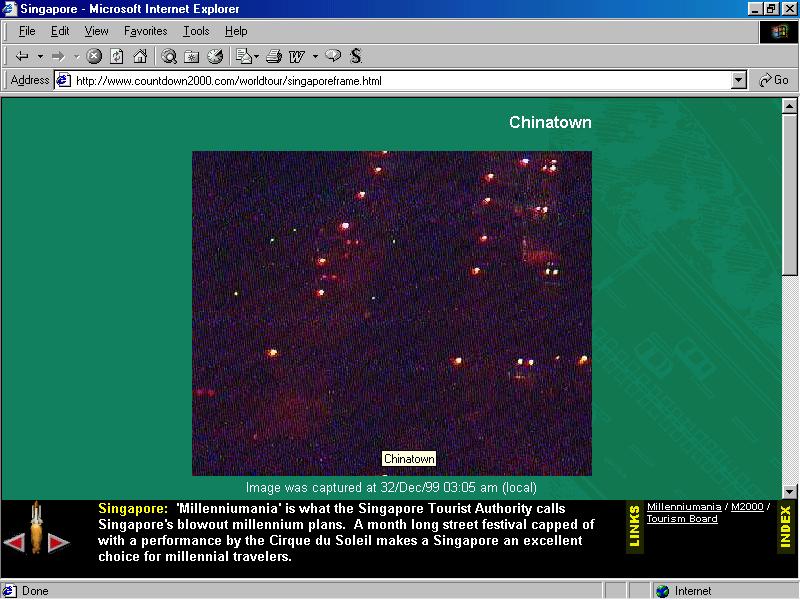Click the Go button
800x600 pixels.
774,80
